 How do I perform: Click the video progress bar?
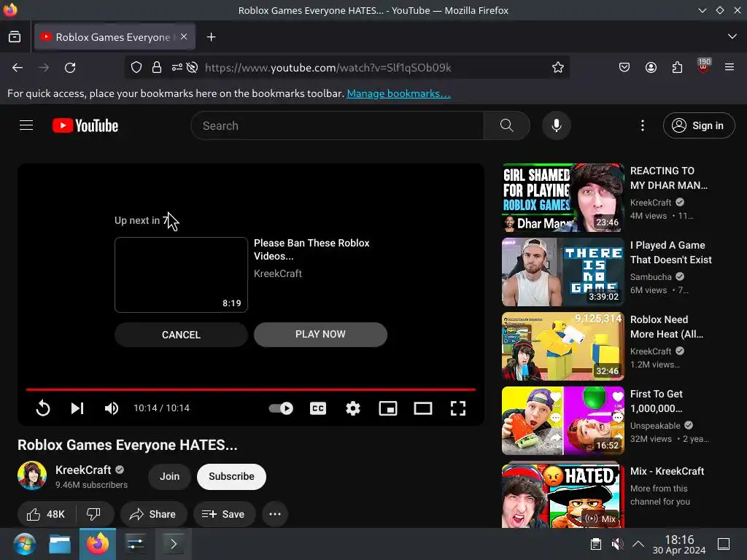pos(251,389)
